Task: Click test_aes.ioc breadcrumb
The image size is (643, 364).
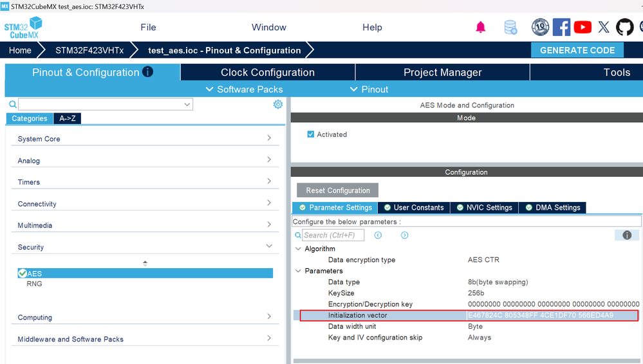Action: (x=225, y=50)
